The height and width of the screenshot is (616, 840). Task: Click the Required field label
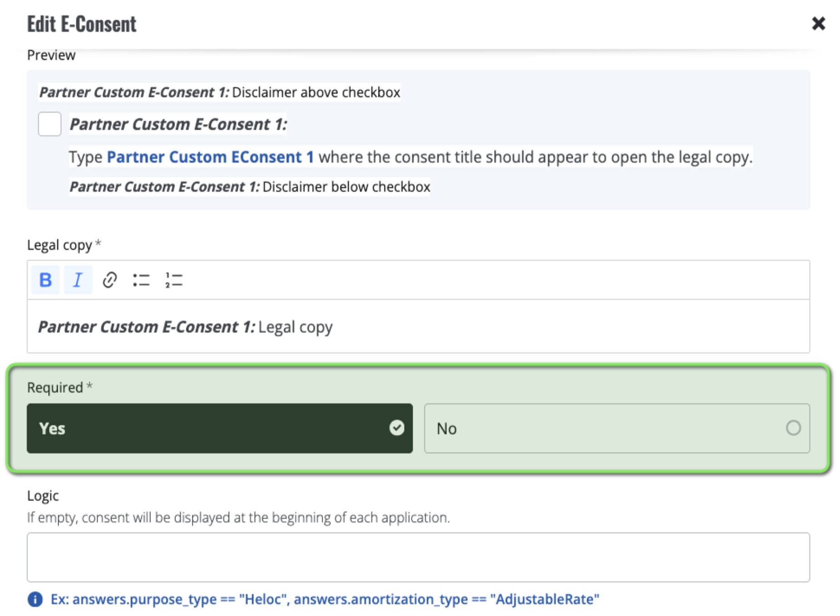click(55, 387)
